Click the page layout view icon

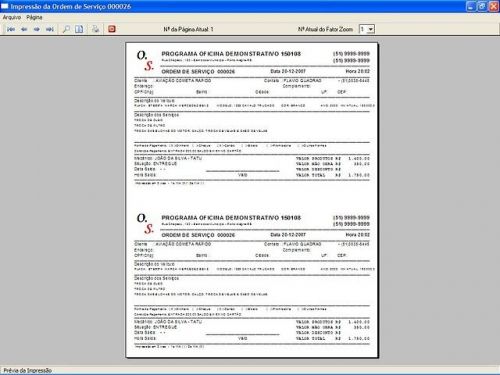79,29
